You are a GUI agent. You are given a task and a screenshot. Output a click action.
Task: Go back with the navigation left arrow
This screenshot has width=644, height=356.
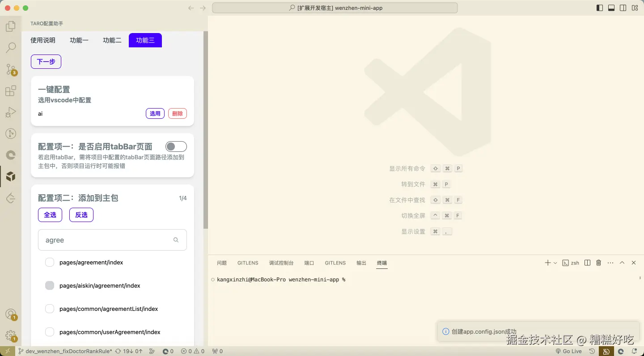point(191,8)
